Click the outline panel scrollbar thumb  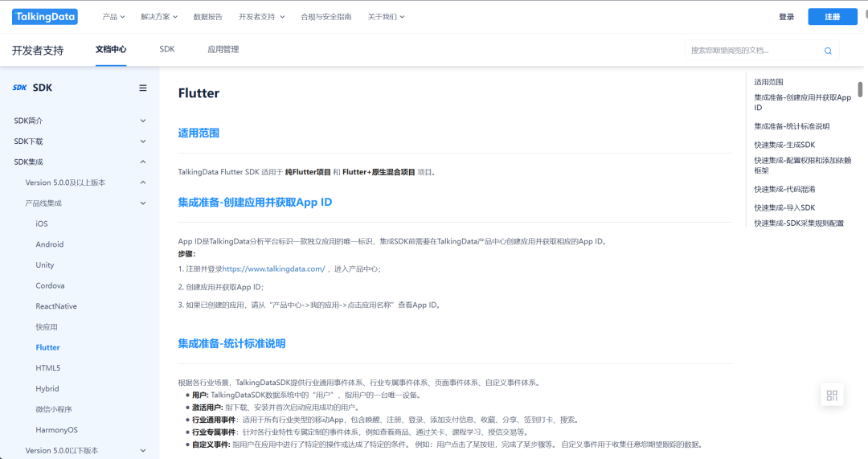point(860,89)
